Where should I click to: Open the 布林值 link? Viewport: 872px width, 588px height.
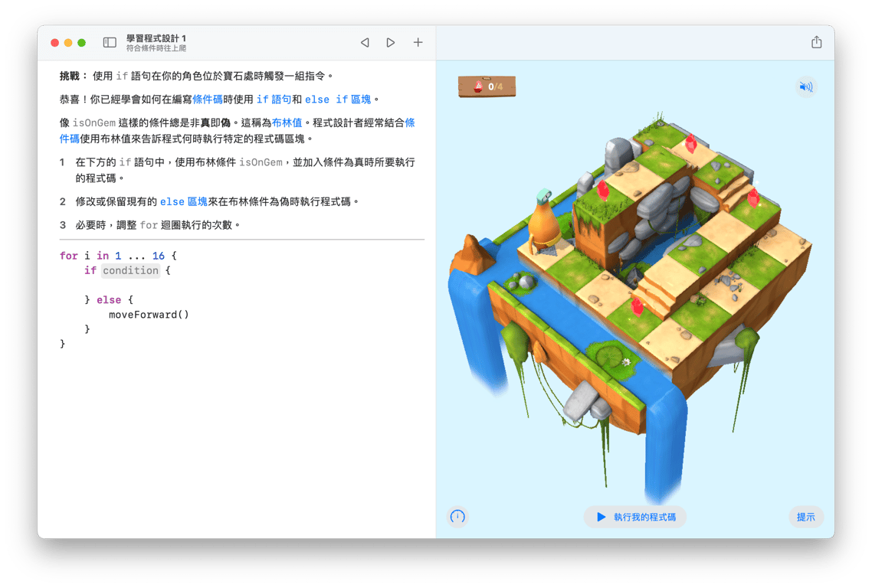click(x=287, y=122)
